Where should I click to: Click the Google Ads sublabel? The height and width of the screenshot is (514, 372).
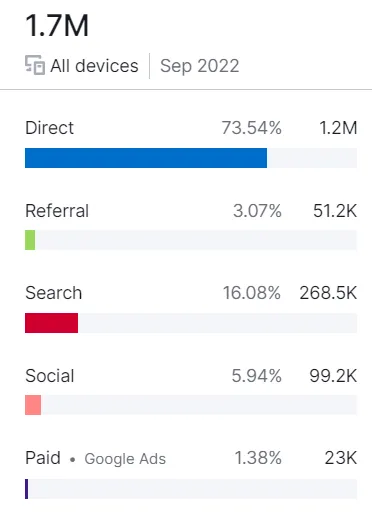tap(125, 459)
